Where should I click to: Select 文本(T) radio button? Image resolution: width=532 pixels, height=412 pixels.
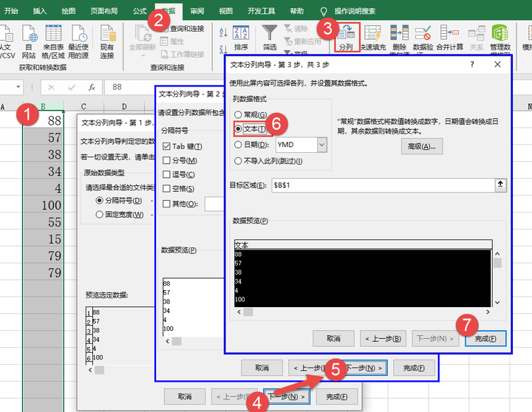click(x=238, y=129)
